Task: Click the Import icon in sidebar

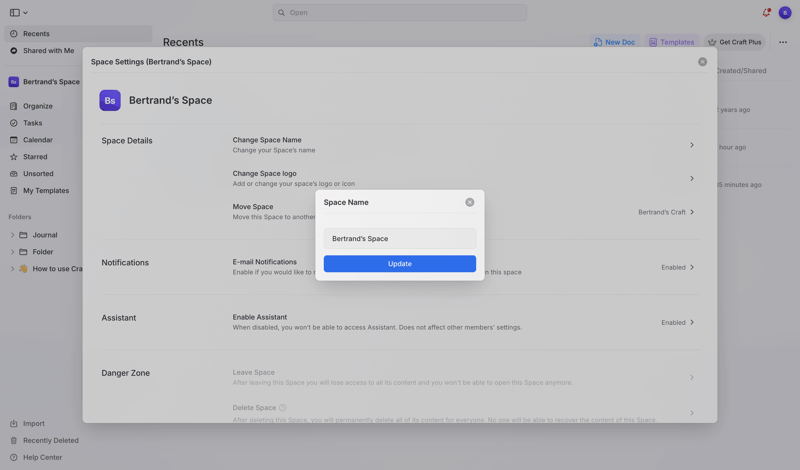Action: click(14, 424)
